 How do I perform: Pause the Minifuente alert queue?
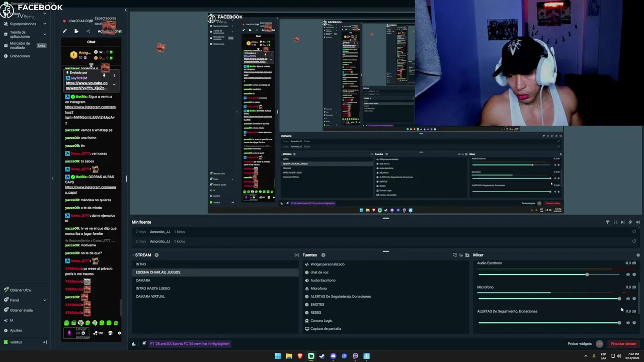tap(615, 222)
